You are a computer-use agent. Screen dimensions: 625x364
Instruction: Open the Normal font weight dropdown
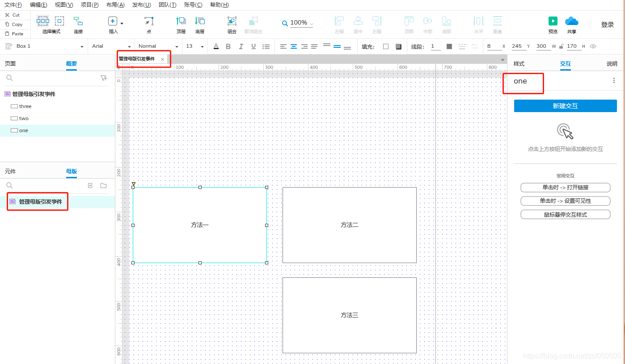177,47
